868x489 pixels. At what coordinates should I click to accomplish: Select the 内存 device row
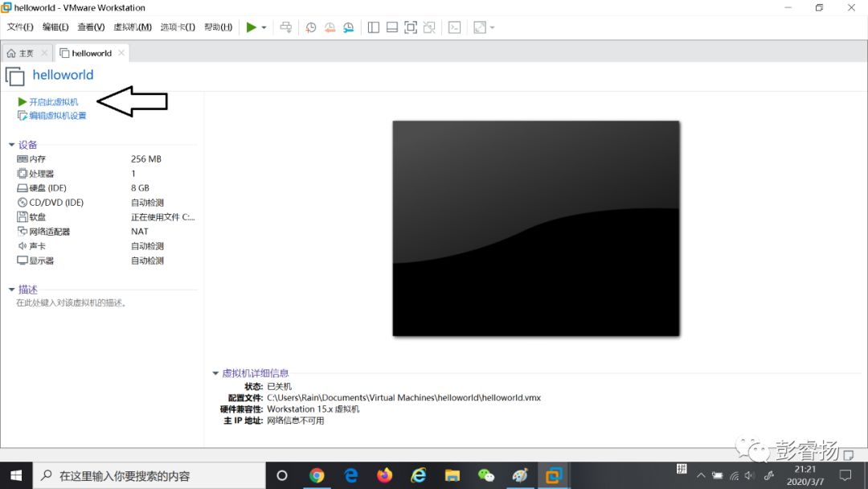[x=106, y=159]
